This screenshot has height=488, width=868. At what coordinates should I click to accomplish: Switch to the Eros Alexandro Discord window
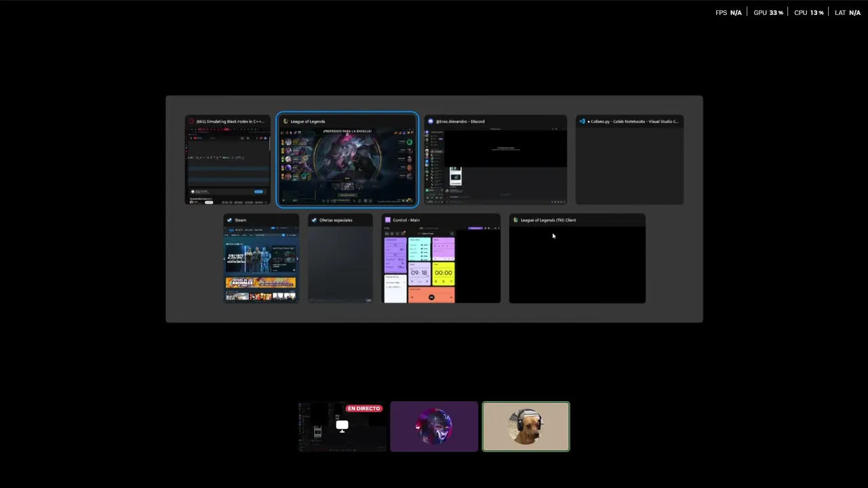click(495, 160)
